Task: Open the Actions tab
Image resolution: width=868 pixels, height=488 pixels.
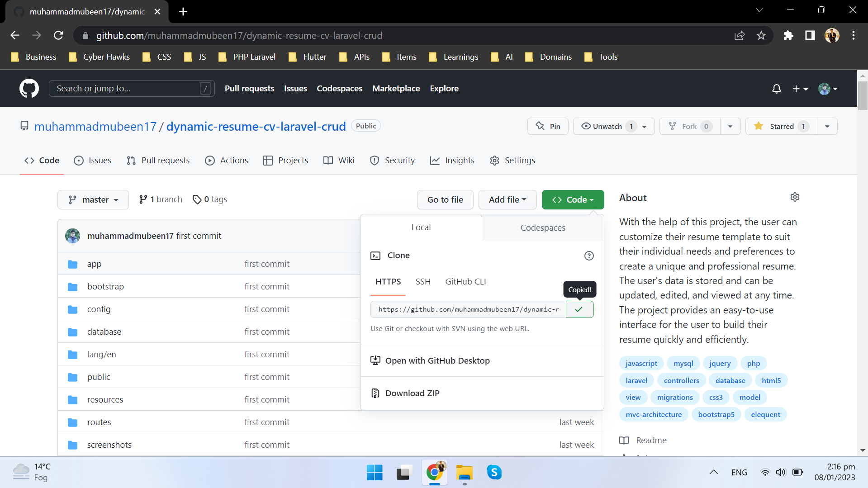Action: 226,161
